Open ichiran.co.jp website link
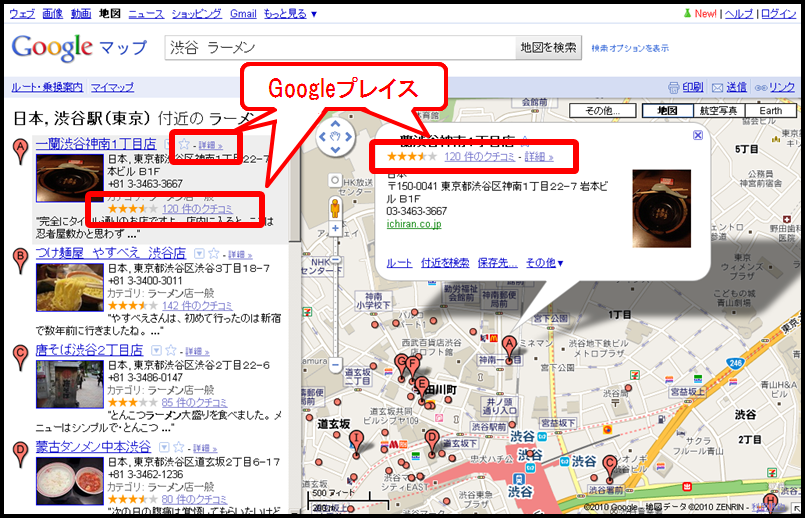 coord(414,224)
